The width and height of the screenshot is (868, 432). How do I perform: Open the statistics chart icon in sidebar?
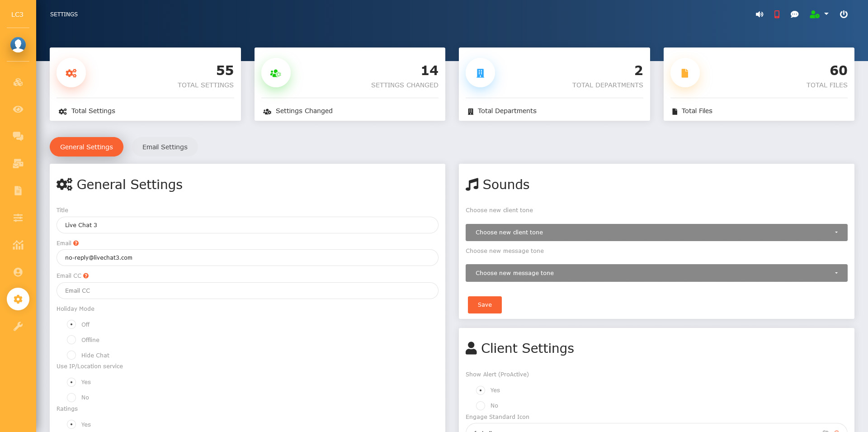pos(18,245)
